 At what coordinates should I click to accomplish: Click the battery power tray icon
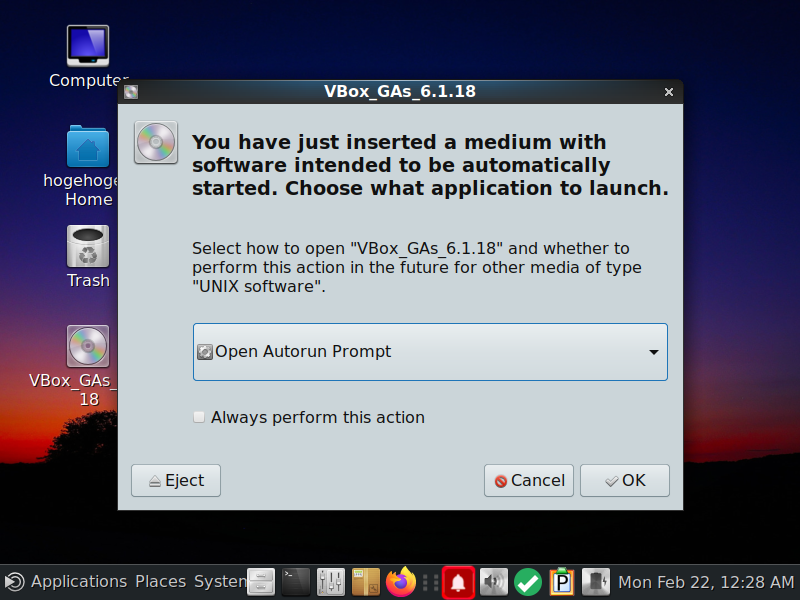(596, 582)
